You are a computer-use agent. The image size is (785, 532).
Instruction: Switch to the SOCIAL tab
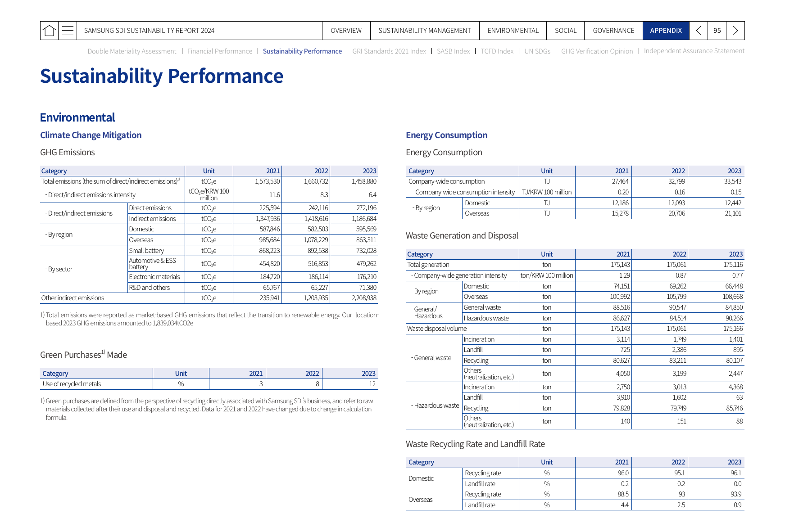coord(566,31)
